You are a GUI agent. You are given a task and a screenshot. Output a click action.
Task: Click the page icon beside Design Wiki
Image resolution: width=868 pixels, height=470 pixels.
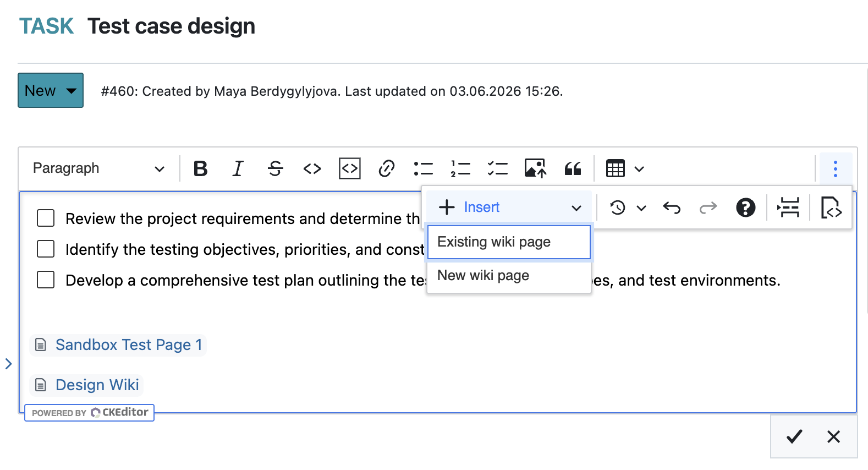click(40, 385)
